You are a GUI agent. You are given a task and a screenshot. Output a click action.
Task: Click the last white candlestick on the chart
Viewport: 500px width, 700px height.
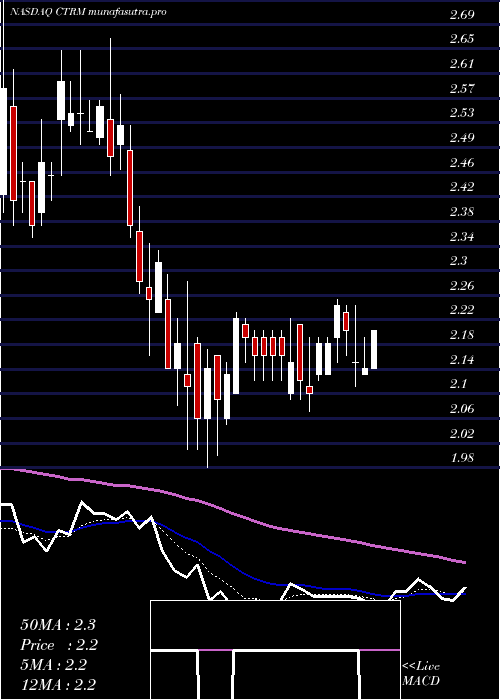[x=374, y=350]
